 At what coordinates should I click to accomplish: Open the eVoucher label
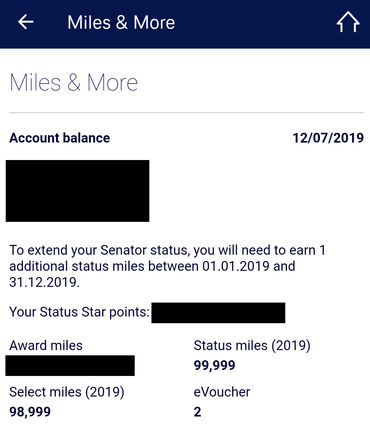point(222,392)
